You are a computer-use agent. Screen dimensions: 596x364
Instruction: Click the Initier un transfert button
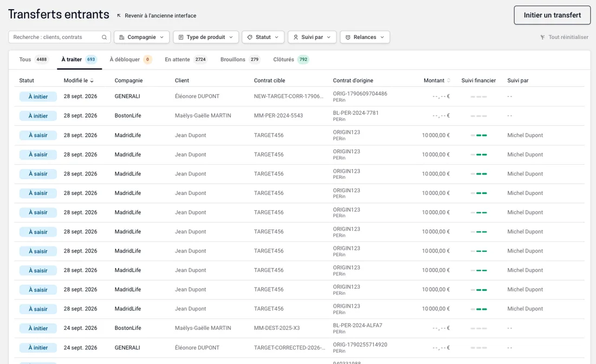point(552,15)
